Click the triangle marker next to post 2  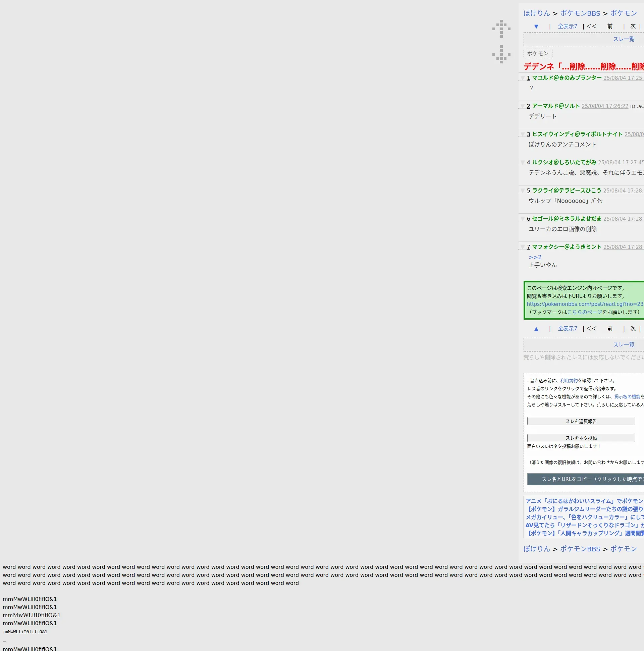pyautogui.click(x=522, y=106)
